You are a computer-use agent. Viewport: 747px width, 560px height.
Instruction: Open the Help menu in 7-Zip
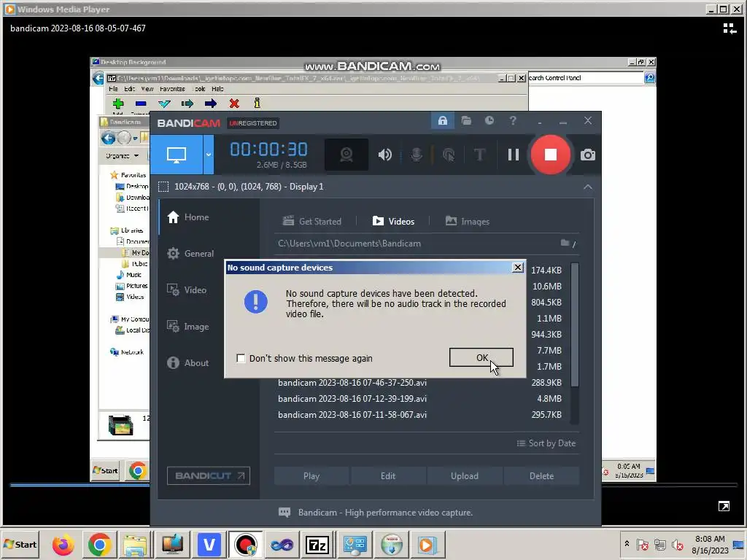[217, 89]
